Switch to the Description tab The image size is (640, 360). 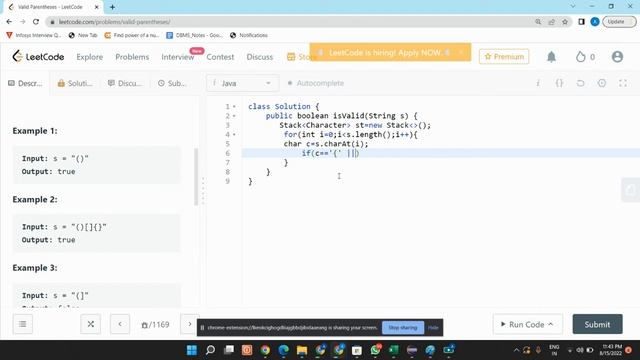click(x=25, y=83)
